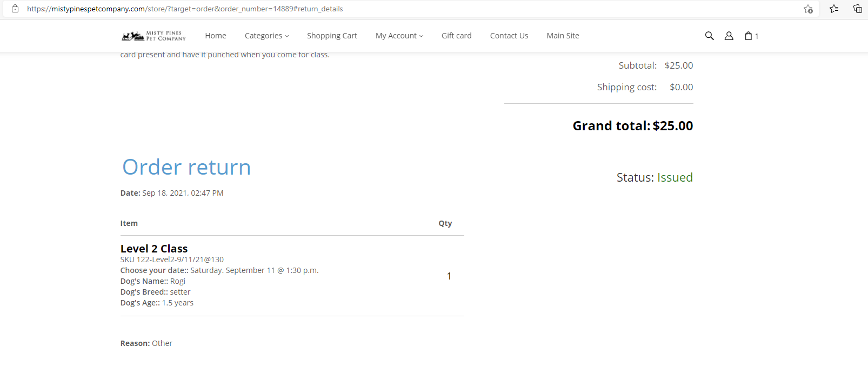Go to the Home menu item
Image resolution: width=868 pixels, height=366 pixels.
pyautogui.click(x=216, y=36)
